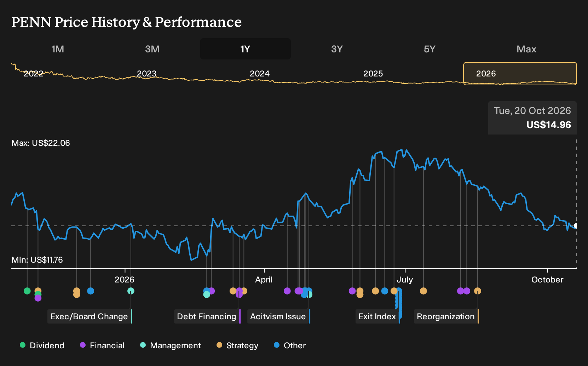Click the teal Management legend dot

click(x=143, y=345)
